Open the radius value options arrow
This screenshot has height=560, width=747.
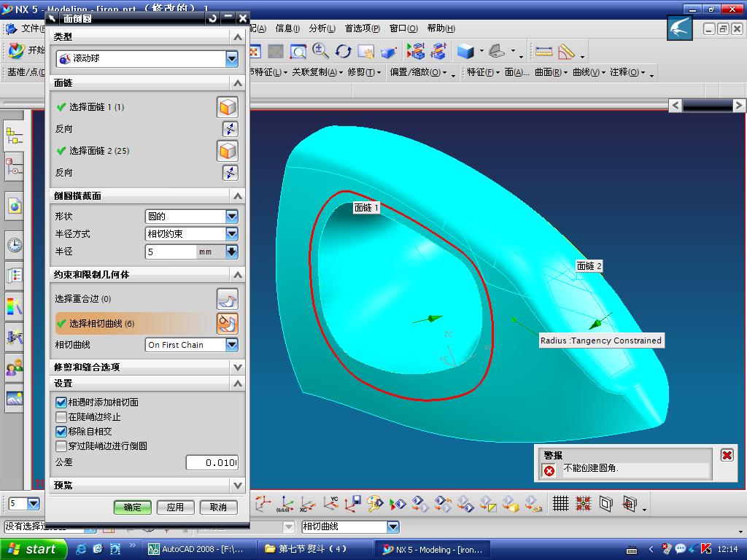click(x=232, y=252)
